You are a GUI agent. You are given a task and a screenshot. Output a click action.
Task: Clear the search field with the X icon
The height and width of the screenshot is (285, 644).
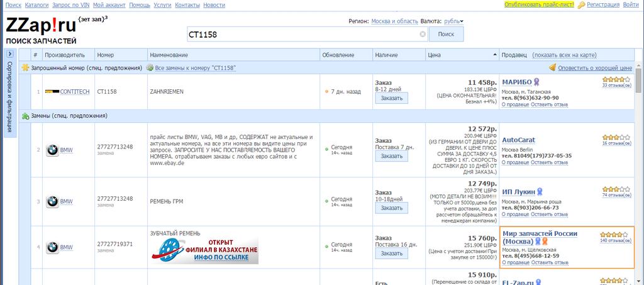pos(423,34)
